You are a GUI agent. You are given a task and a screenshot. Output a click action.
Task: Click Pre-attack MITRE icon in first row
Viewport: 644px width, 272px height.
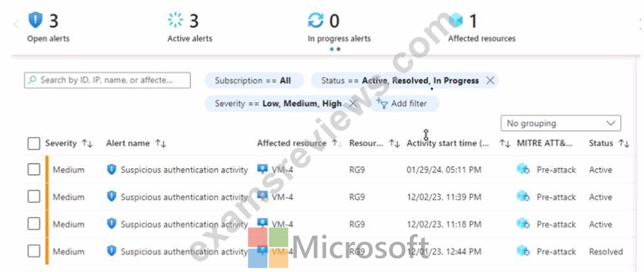pyautogui.click(x=523, y=170)
